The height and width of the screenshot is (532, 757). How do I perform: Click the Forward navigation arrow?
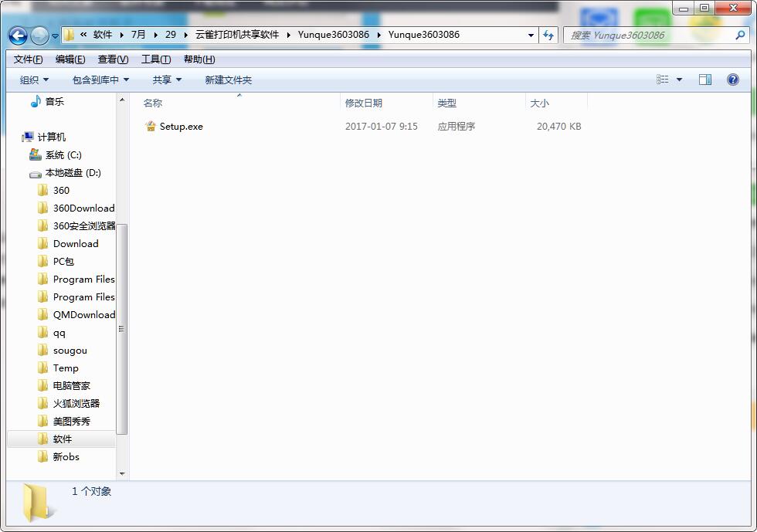(x=39, y=36)
